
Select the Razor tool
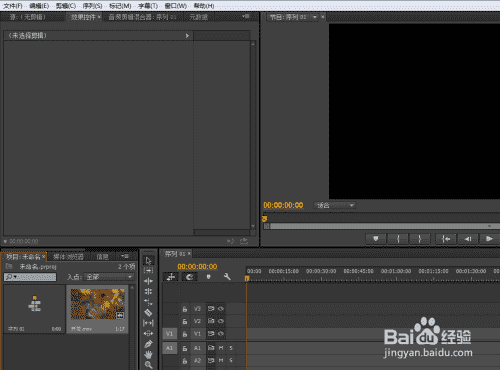point(148,312)
